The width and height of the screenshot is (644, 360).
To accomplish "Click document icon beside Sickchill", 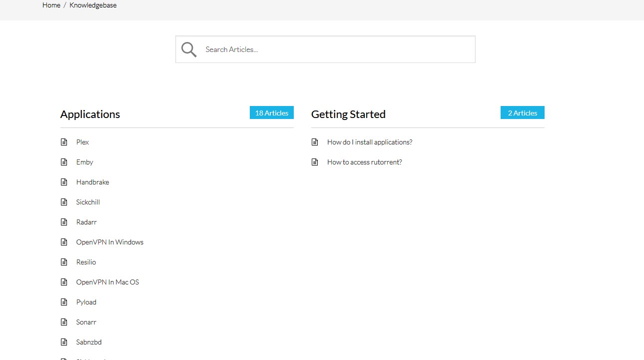I will click(x=64, y=202).
